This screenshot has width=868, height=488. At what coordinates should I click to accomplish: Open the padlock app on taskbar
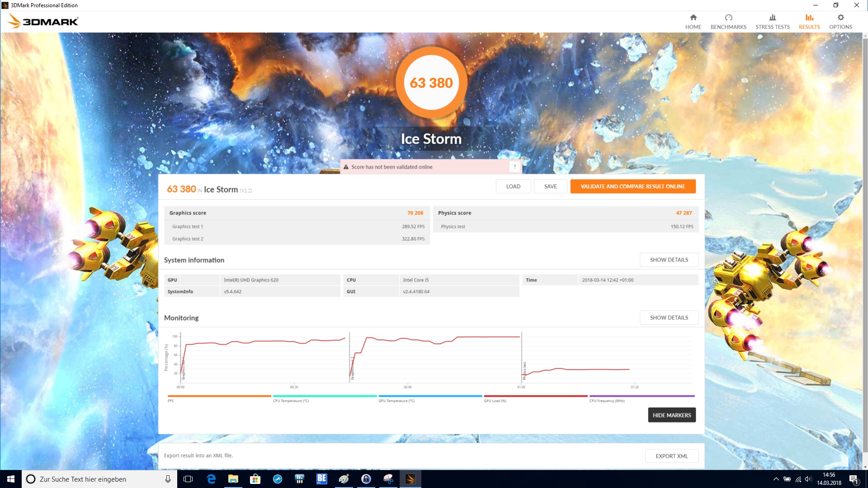(366, 479)
